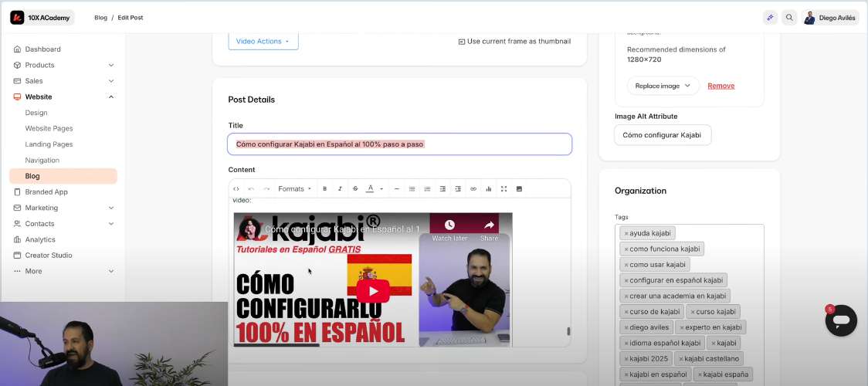868x386 pixels.
Task: Insert a horizontal line in content
Action: (397, 188)
